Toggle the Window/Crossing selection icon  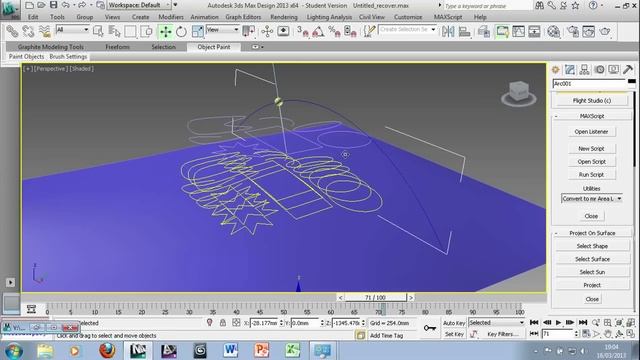click(x=146, y=31)
